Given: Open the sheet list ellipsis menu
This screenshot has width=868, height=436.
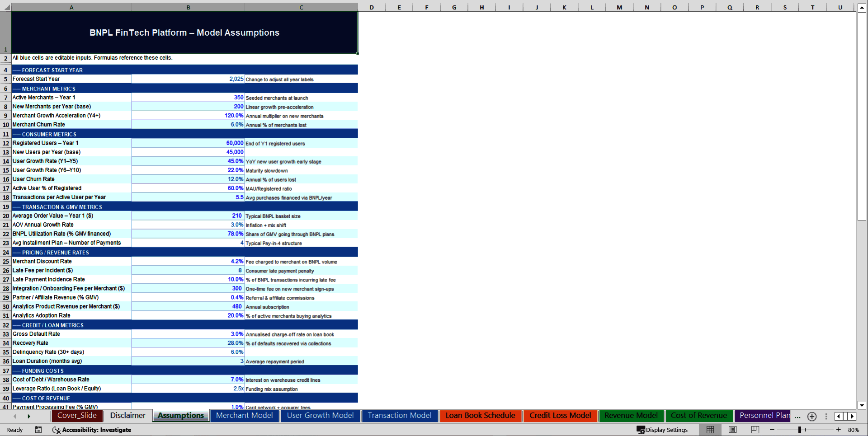Looking at the screenshot, I should 797,417.
